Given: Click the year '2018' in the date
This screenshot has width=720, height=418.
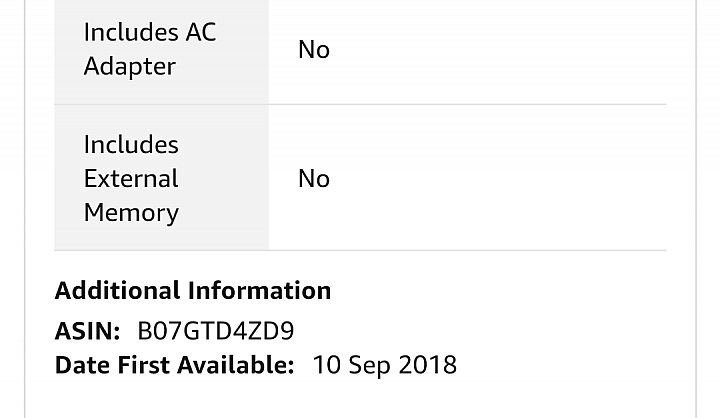Looking at the screenshot, I should [x=428, y=365].
